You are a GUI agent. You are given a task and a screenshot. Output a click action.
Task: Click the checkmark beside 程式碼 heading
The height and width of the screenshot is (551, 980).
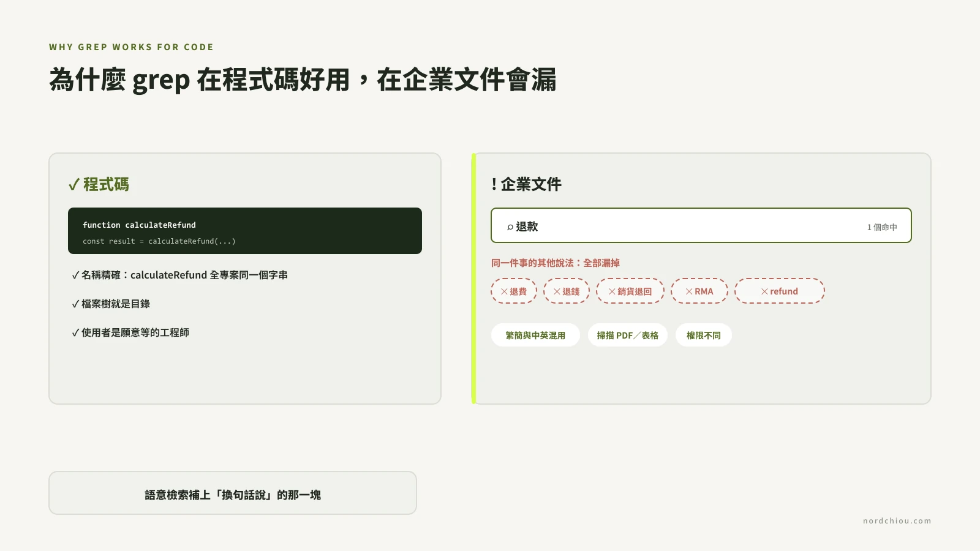coord(74,184)
